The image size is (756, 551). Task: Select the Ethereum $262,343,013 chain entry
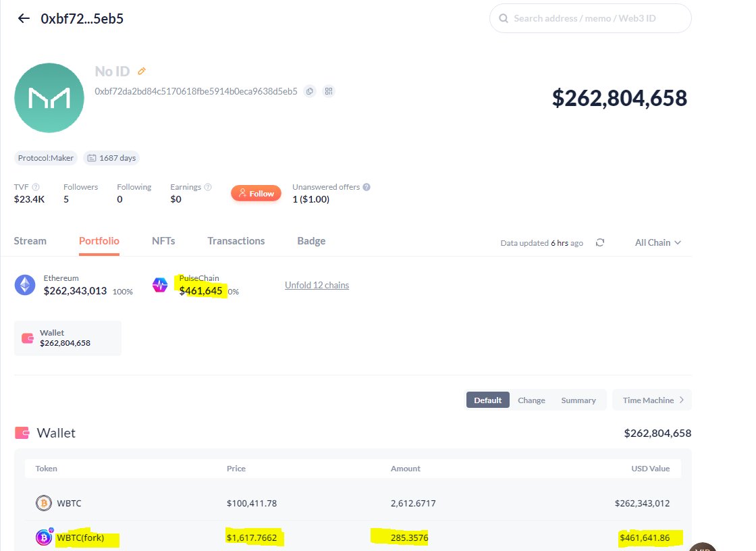click(x=74, y=285)
